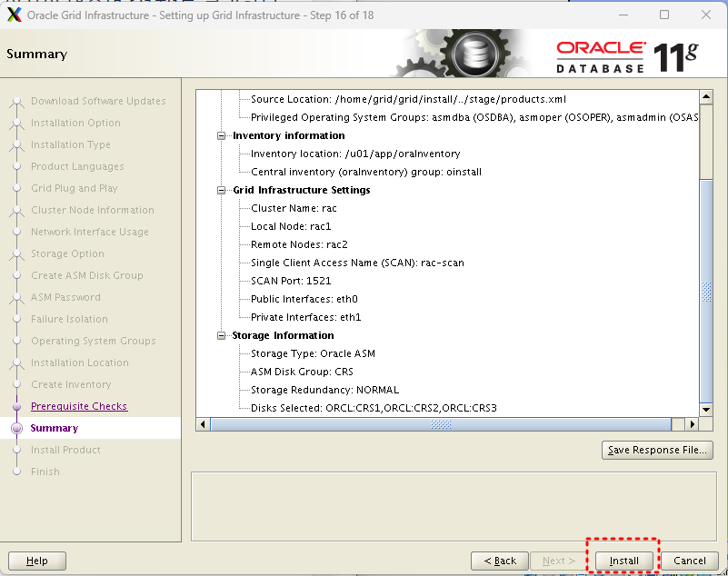
Task: Select 'SCAN Port: 1521' row
Action: tap(291, 281)
